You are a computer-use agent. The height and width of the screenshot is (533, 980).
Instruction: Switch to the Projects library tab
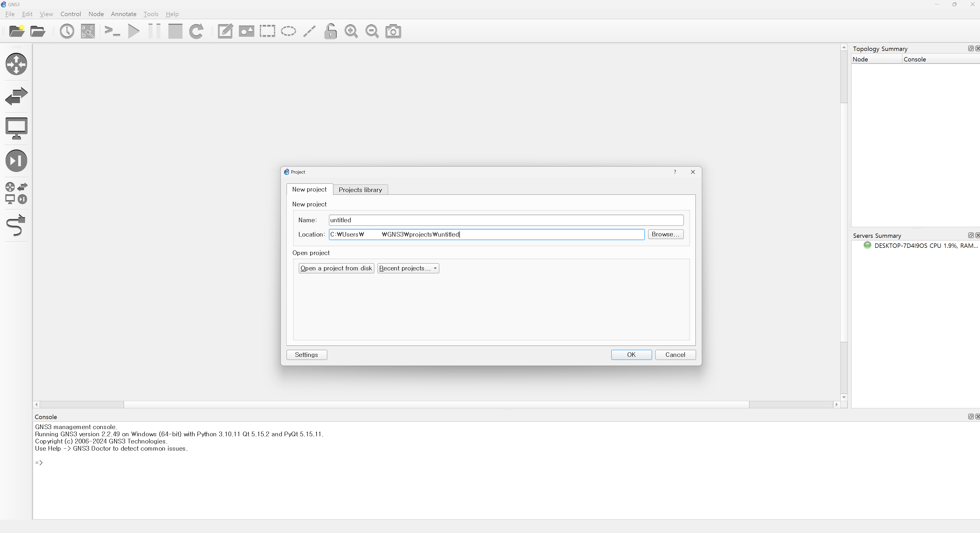click(360, 190)
